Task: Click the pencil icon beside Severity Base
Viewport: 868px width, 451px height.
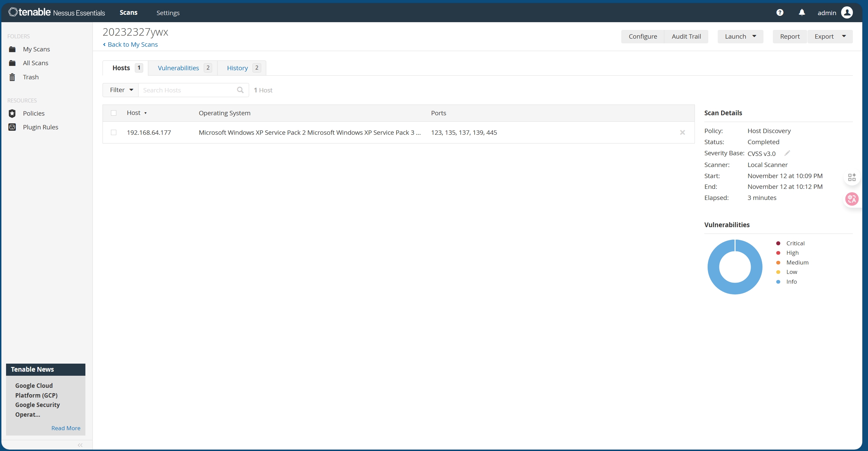Action: (x=787, y=153)
